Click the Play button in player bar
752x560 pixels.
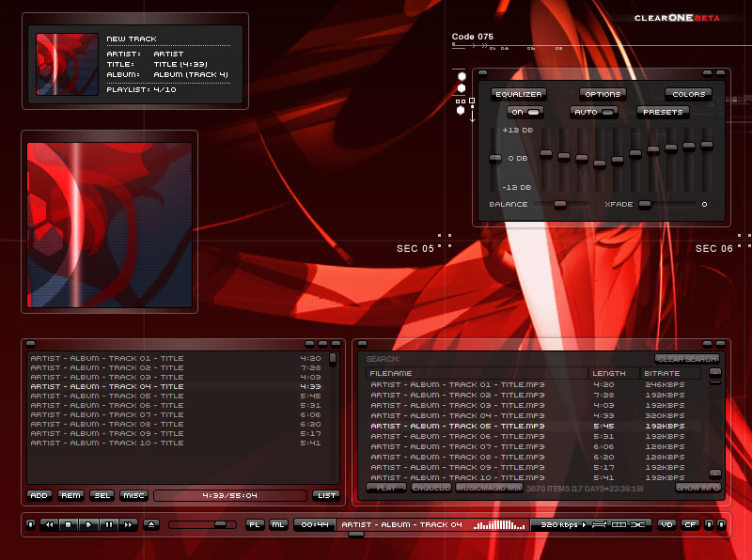(88, 524)
